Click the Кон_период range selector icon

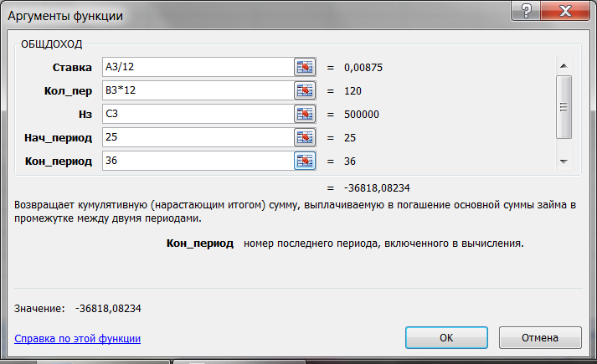coord(305,161)
